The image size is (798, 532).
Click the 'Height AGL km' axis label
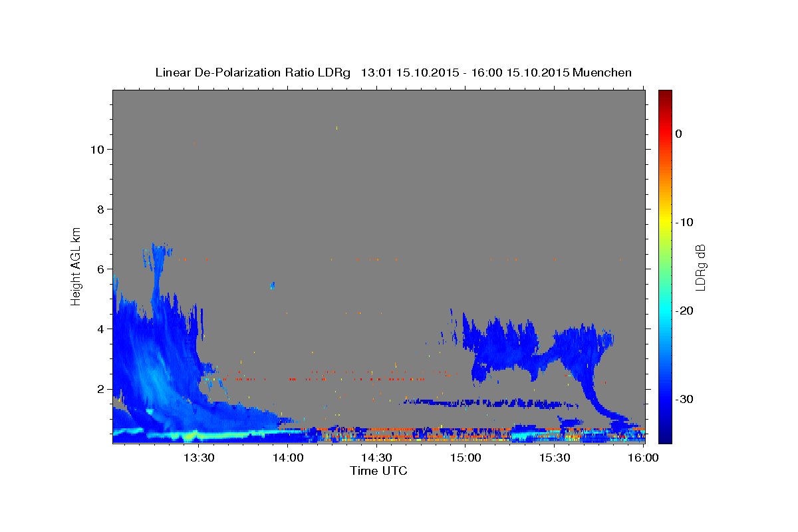76,266
